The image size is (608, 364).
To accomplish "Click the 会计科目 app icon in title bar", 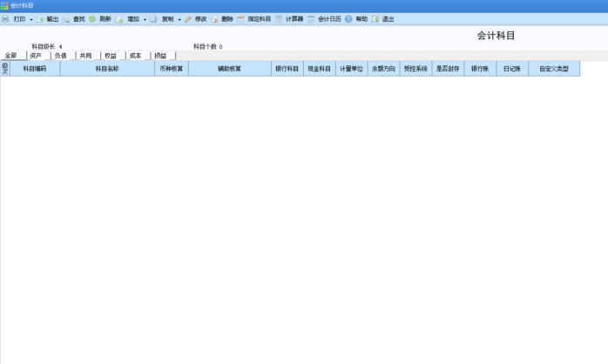I will tap(4, 6).
